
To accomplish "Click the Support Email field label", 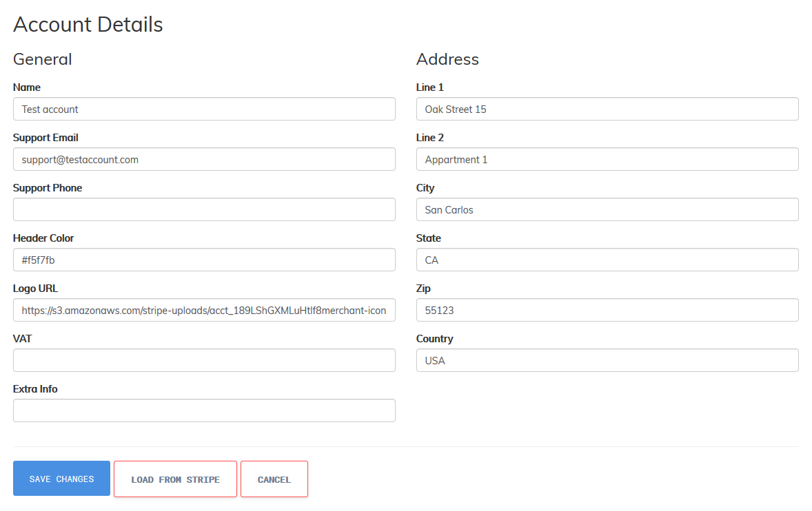I will point(45,137).
